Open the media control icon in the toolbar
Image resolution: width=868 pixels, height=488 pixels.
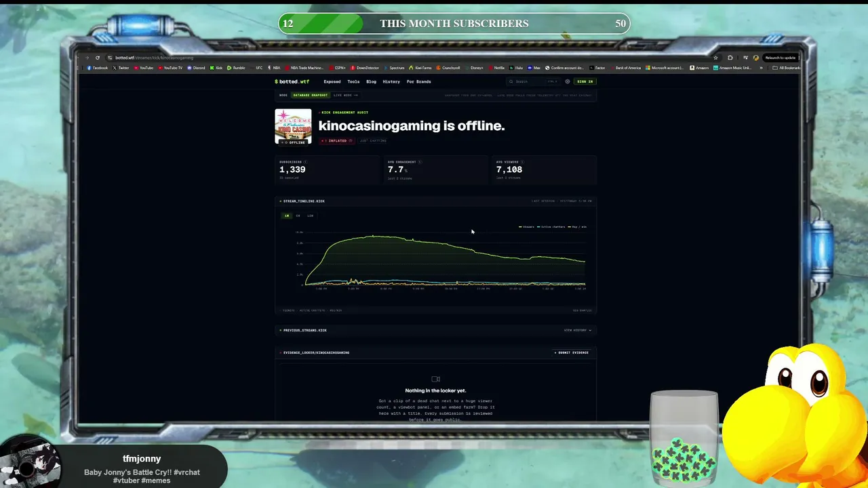tap(745, 58)
